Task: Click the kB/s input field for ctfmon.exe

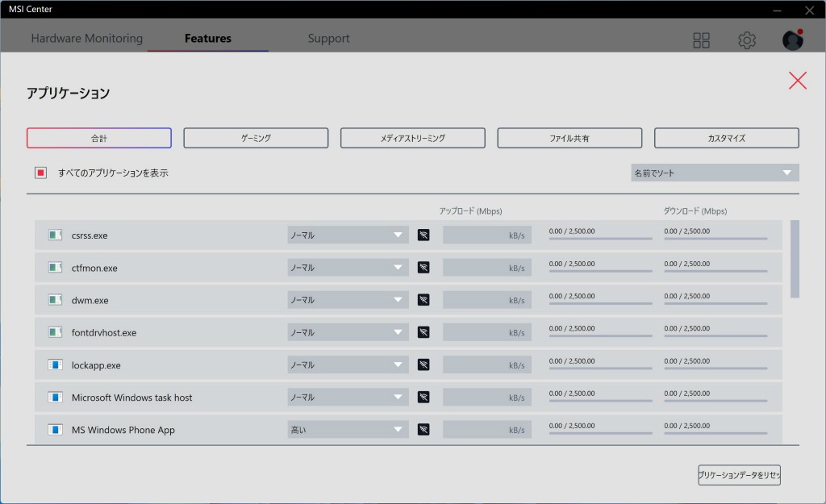Action: pyautogui.click(x=486, y=268)
